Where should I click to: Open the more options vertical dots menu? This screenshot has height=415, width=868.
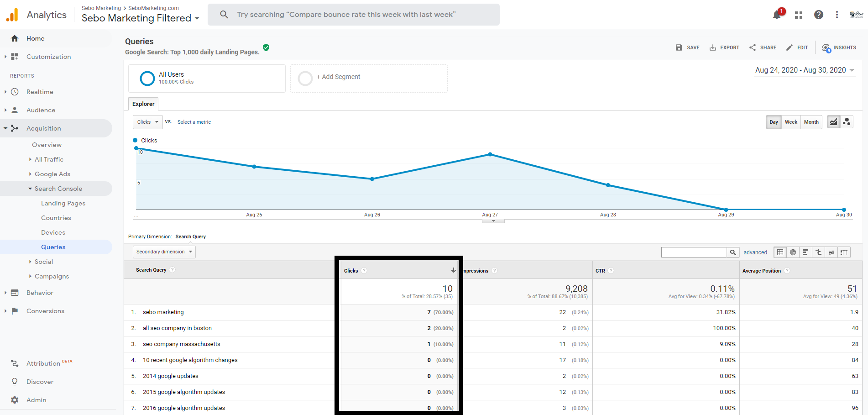click(x=837, y=15)
